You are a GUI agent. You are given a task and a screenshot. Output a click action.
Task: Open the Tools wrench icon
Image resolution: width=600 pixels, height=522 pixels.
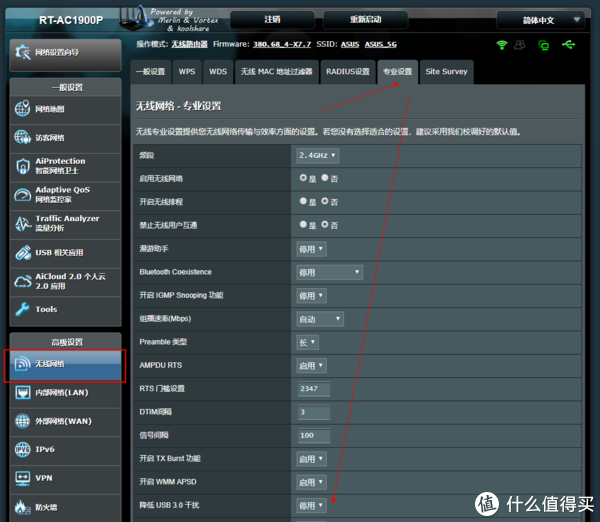tap(22, 309)
